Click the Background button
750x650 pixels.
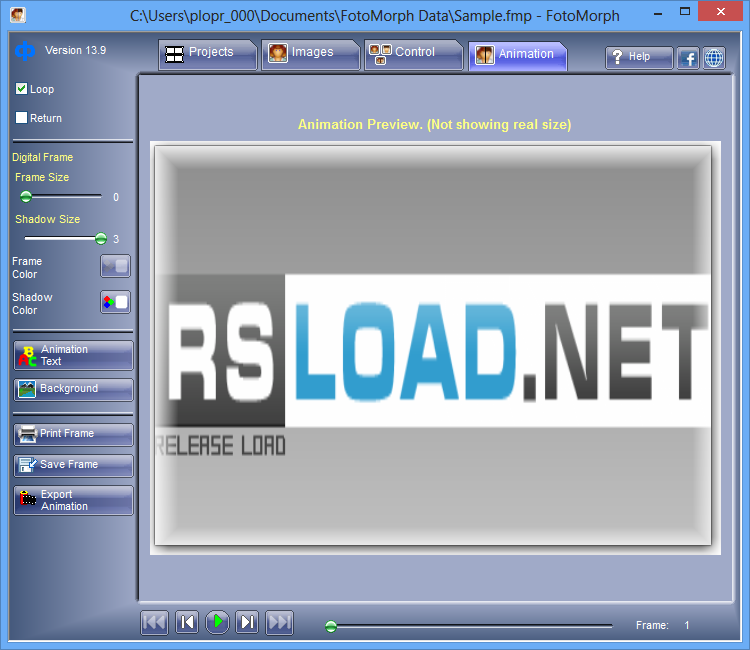(74, 389)
